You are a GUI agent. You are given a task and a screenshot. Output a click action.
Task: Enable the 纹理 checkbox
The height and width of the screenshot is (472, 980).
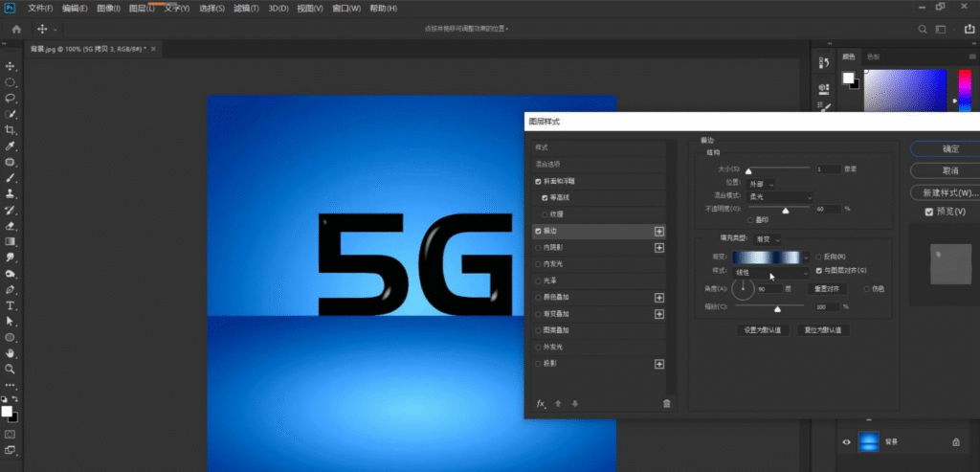point(545,214)
